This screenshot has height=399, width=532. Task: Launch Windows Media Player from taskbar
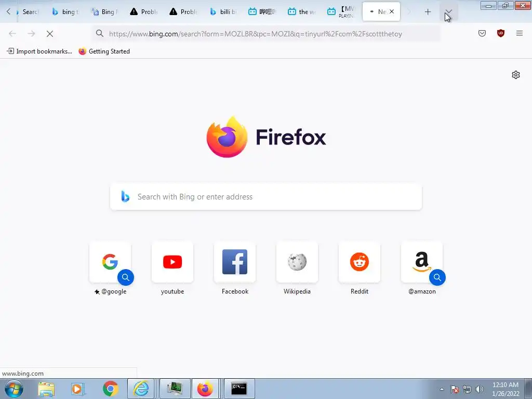[78, 389]
